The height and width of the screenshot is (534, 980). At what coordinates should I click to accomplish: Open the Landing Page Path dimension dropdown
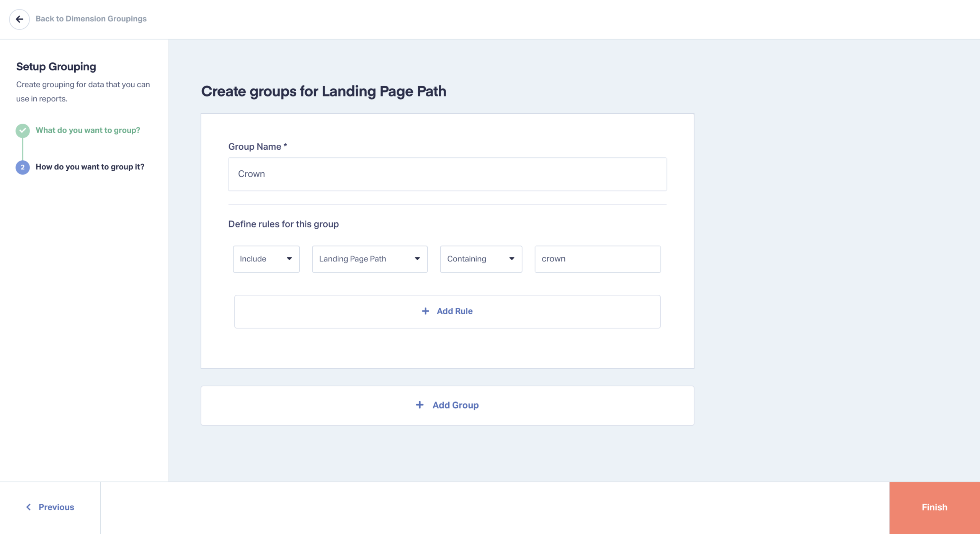pos(369,259)
